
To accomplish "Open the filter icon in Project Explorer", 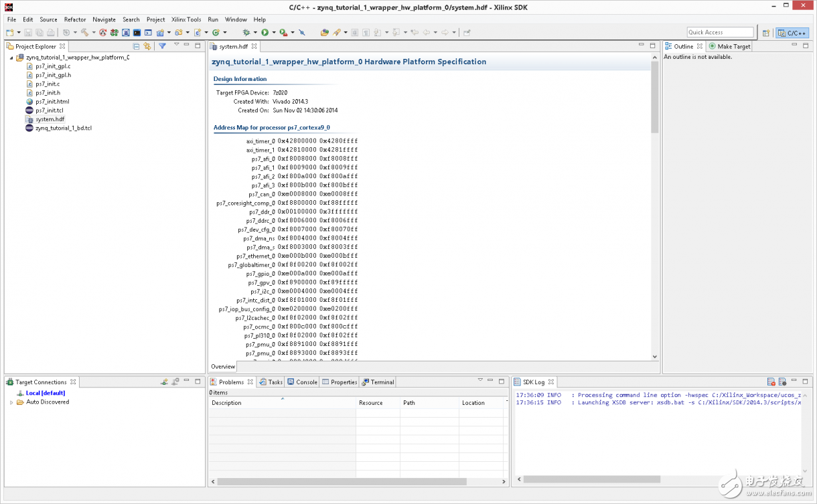I will pyautogui.click(x=162, y=46).
